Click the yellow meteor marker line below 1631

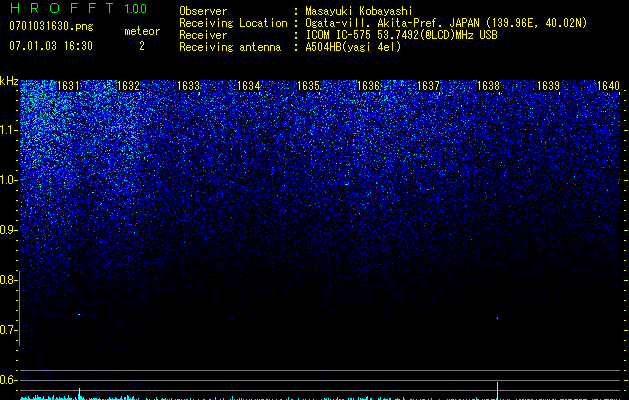coord(79,394)
